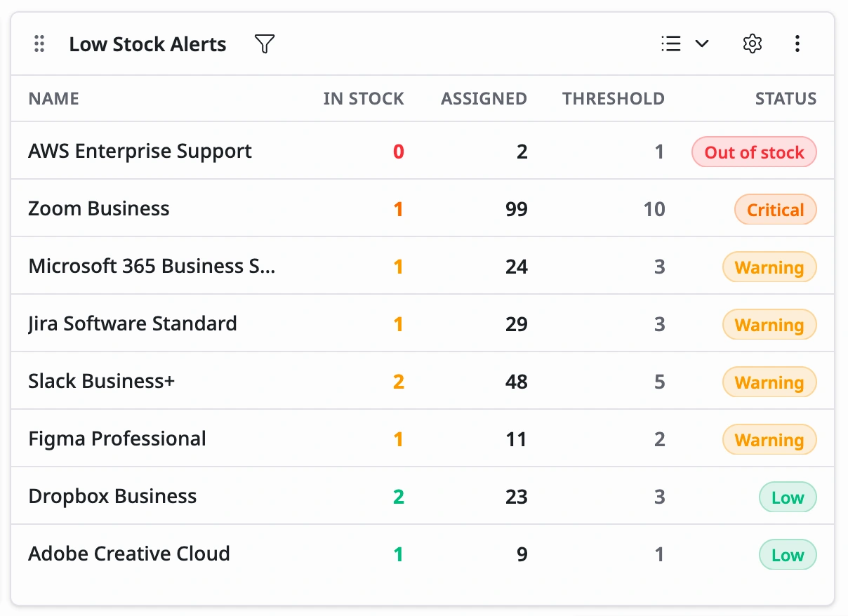
Task: Click the Low Stock Alerts title
Action: click(147, 44)
